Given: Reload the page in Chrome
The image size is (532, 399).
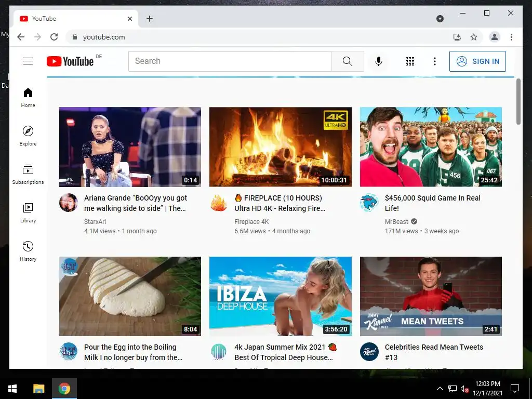Looking at the screenshot, I should tap(54, 37).
